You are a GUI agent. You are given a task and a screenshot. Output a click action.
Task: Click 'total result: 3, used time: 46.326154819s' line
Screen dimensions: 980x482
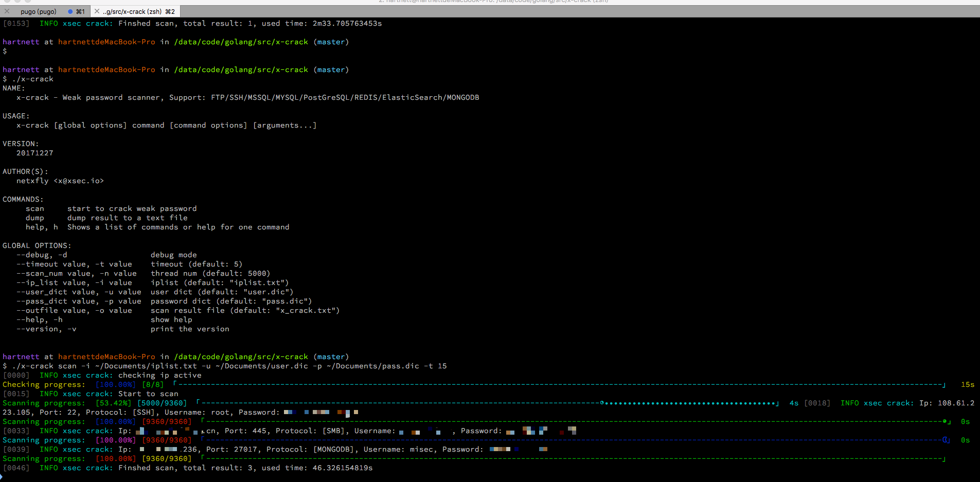(278, 468)
